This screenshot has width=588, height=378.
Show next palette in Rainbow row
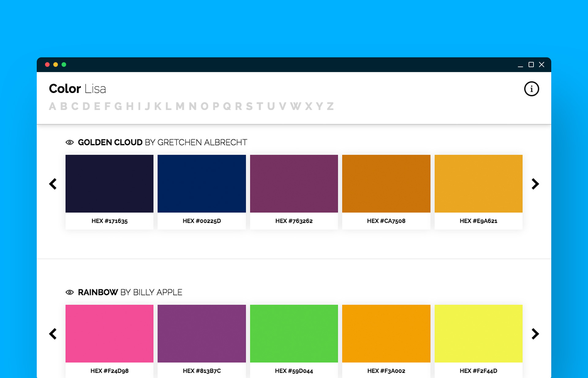click(x=535, y=334)
